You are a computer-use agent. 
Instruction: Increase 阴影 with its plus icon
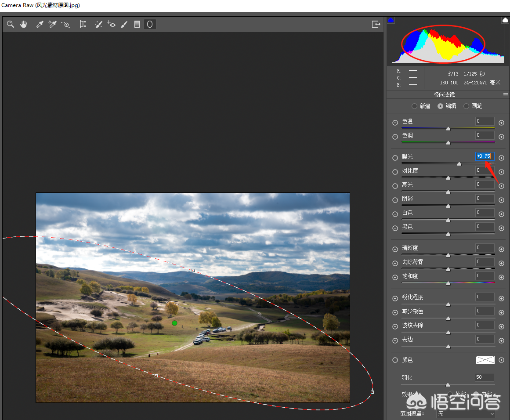502,200
